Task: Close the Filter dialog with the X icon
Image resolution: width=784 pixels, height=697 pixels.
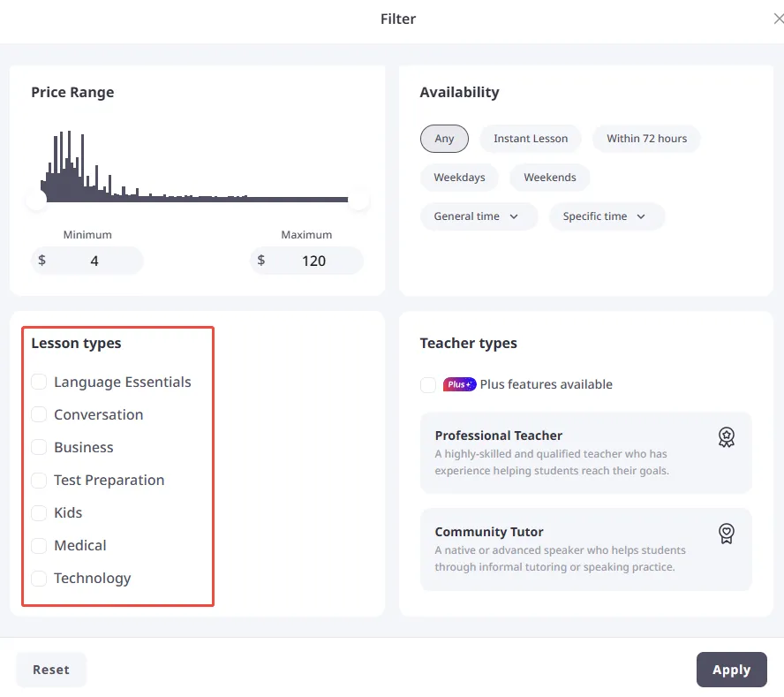Action: tap(778, 19)
